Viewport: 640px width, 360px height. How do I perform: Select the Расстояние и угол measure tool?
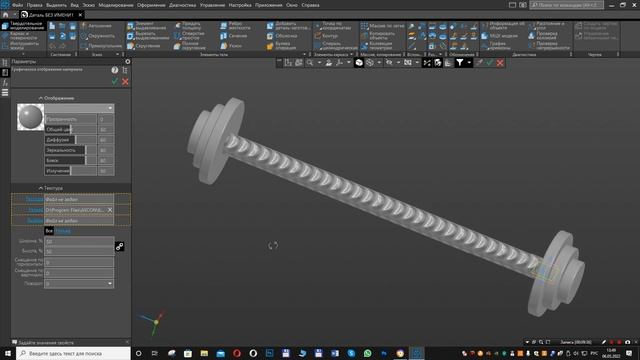547,26
